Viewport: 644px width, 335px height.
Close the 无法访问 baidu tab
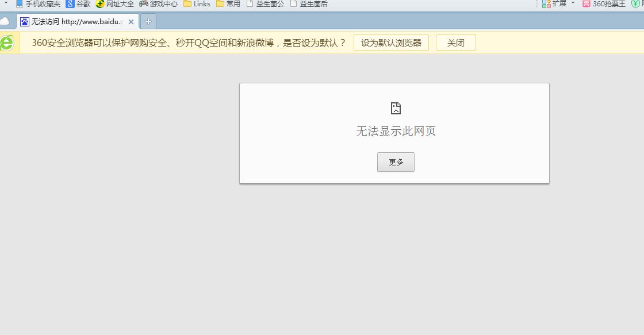[x=131, y=22]
